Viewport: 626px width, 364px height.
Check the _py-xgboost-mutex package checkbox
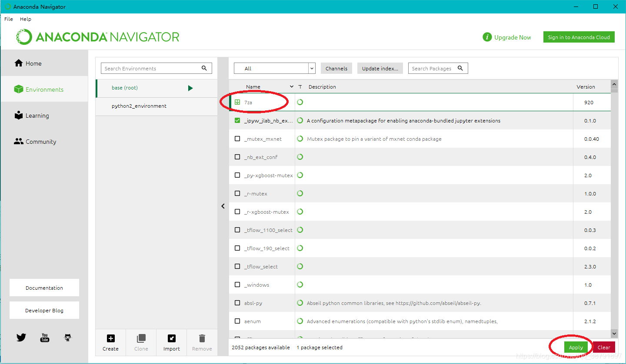coord(237,175)
